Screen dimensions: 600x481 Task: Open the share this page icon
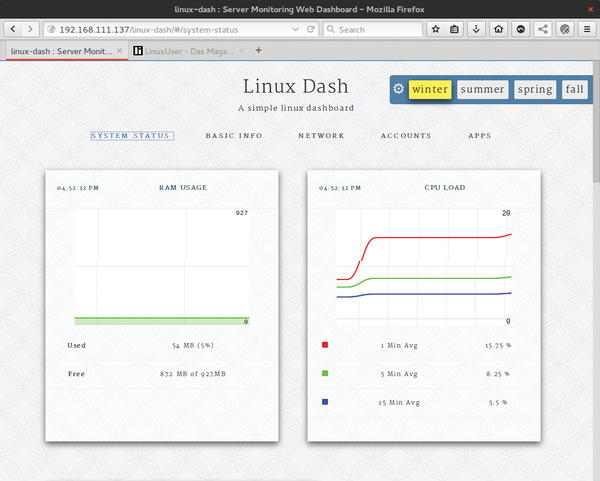point(543,29)
